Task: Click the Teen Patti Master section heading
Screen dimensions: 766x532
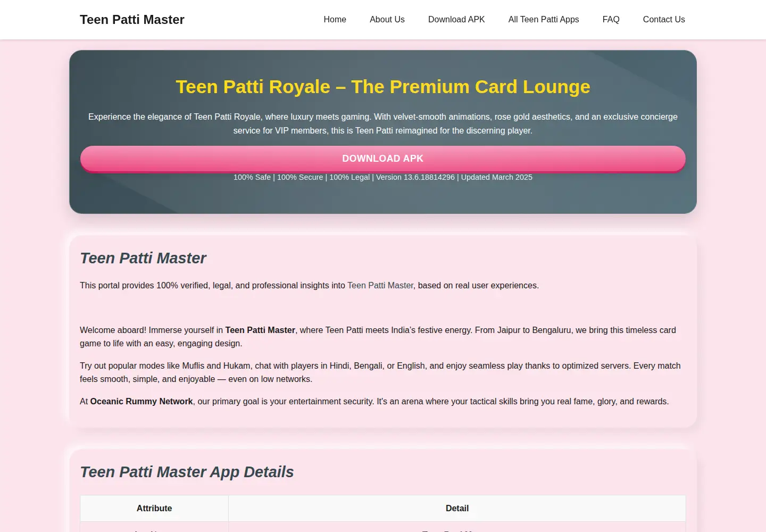Action: 143,258
